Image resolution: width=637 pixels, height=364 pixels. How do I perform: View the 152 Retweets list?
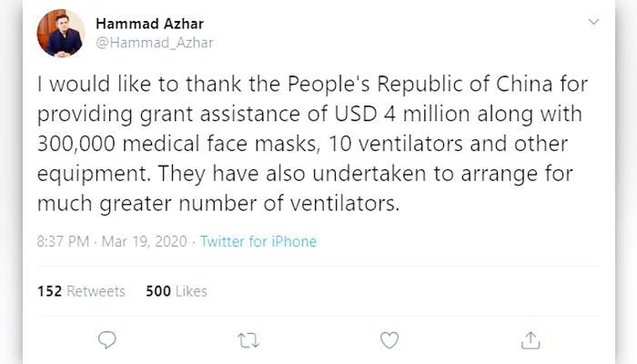coord(82,291)
